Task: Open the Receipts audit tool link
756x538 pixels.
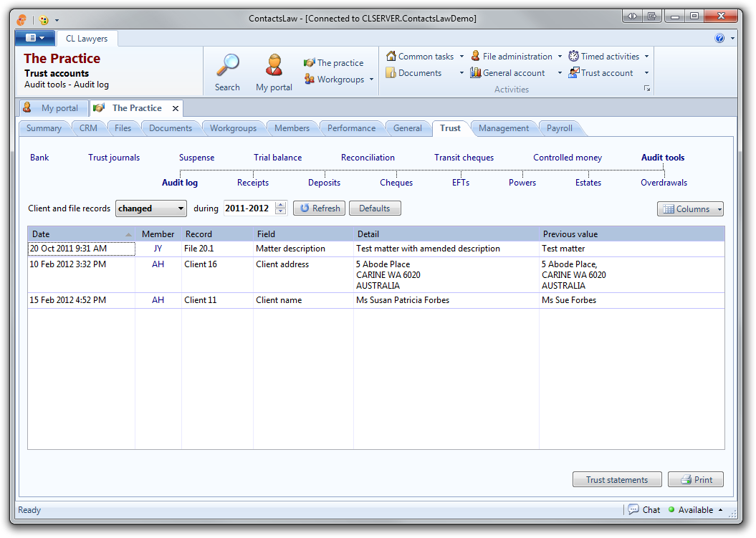Action: point(253,183)
